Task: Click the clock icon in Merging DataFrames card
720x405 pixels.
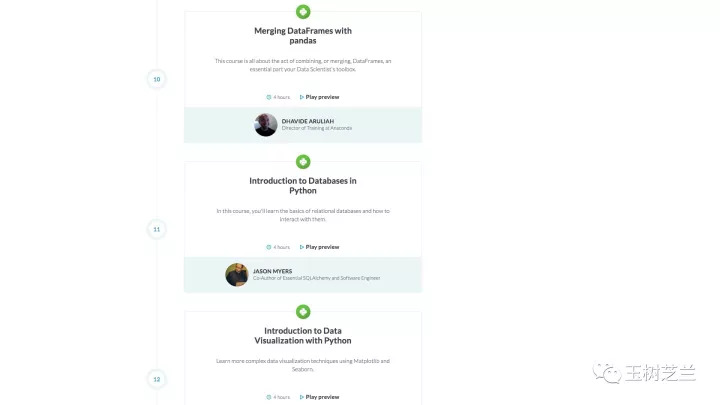Action: 269,97
